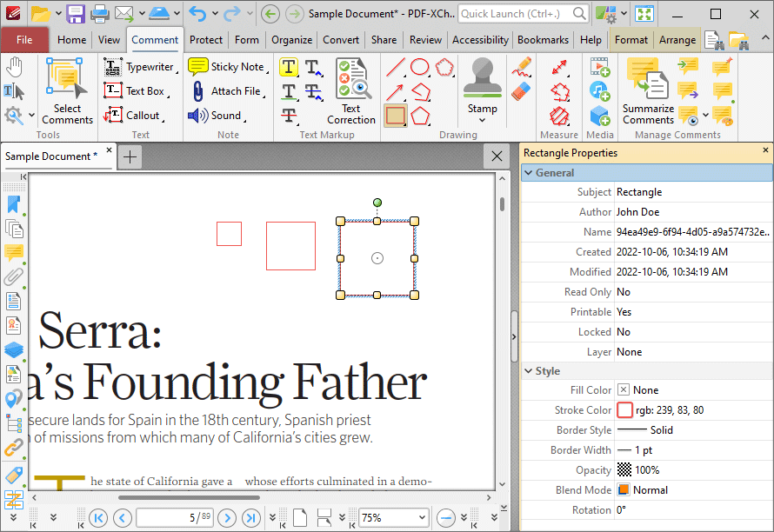Screen dimensions: 774x532
Task: Click the page number field
Action: [175, 517]
